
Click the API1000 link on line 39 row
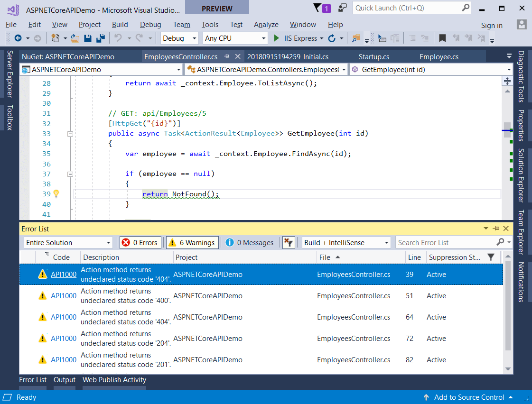point(64,275)
